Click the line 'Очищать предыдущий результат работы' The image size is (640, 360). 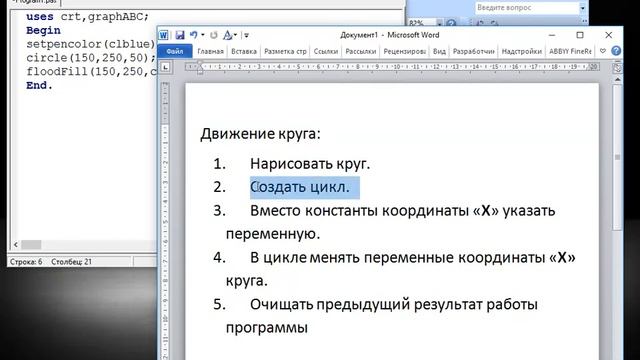(393, 304)
